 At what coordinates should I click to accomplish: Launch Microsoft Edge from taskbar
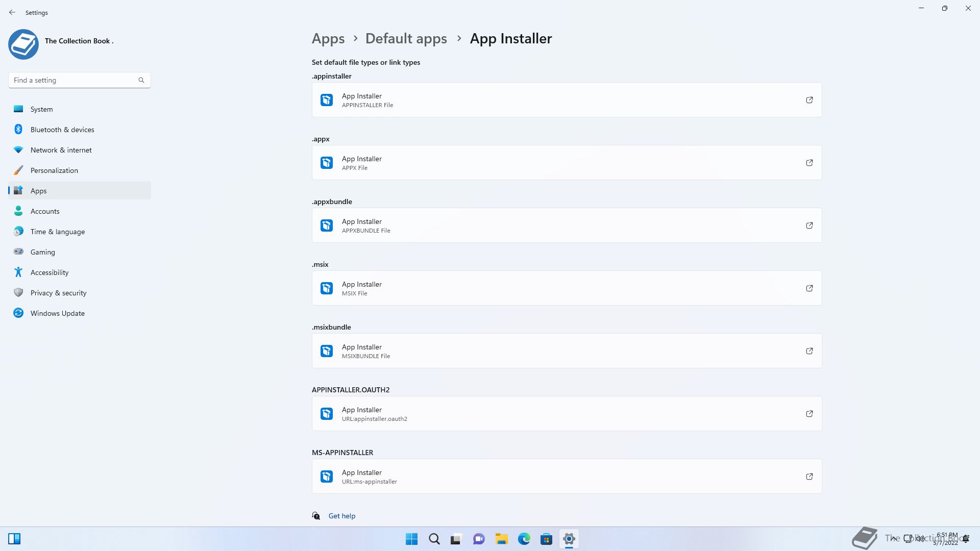524,539
